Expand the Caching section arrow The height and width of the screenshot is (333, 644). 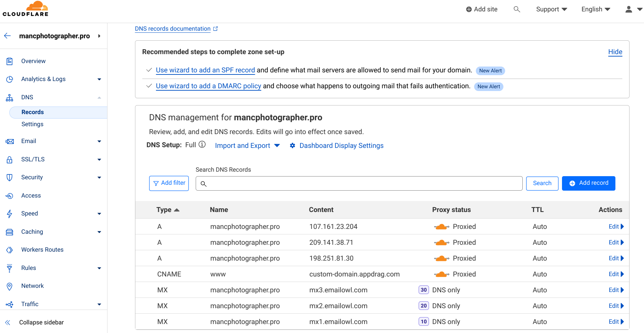(x=99, y=232)
